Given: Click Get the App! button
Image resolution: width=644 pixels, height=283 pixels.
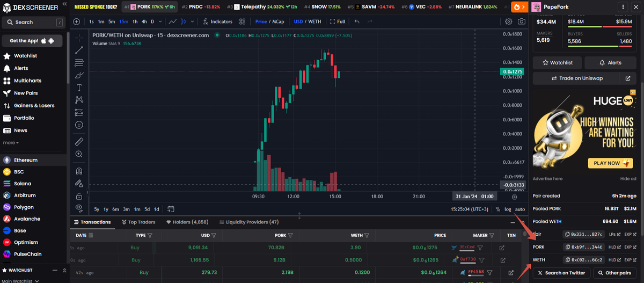Looking at the screenshot, I should (x=32, y=41).
